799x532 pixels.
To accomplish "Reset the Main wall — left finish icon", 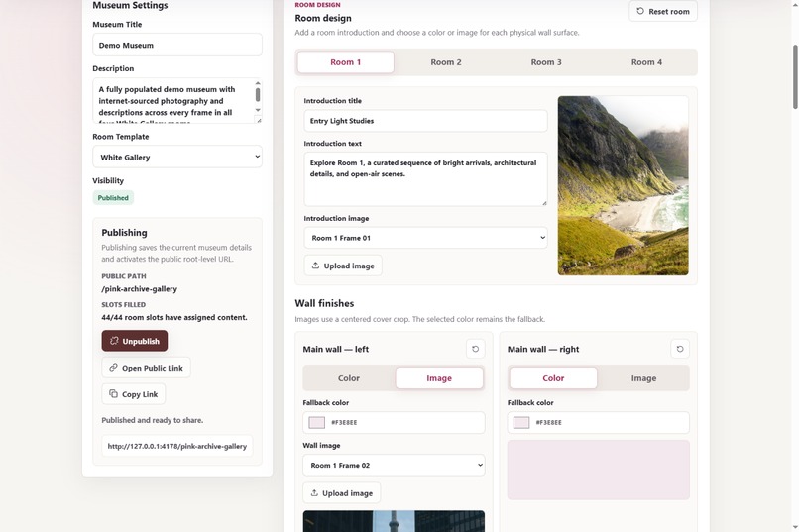I will tap(476, 349).
